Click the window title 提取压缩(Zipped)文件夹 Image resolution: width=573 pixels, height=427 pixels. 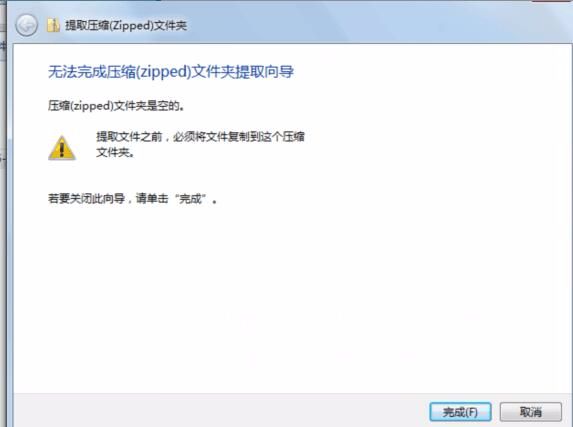pos(126,25)
